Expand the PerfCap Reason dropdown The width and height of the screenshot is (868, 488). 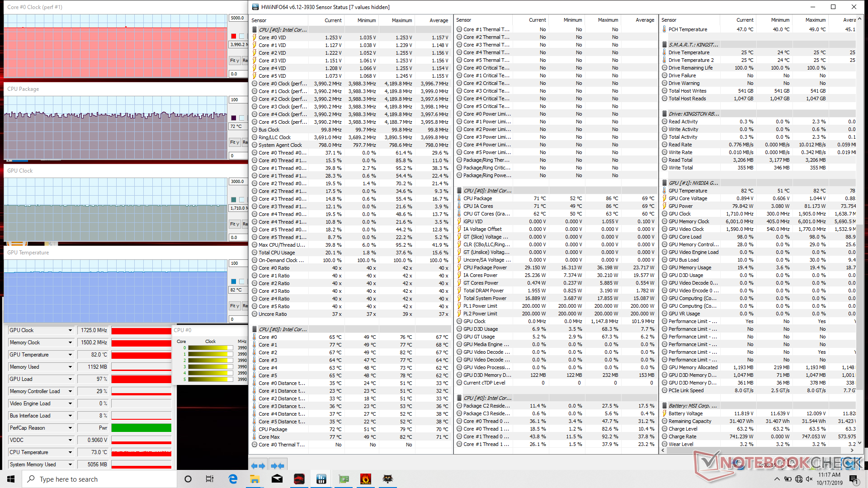tap(70, 428)
